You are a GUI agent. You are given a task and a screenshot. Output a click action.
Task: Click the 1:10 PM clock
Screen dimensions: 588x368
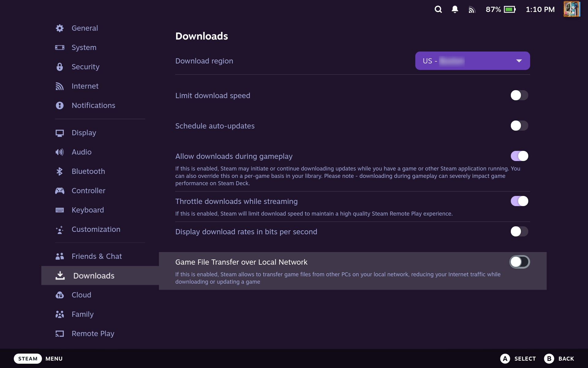[540, 10]
